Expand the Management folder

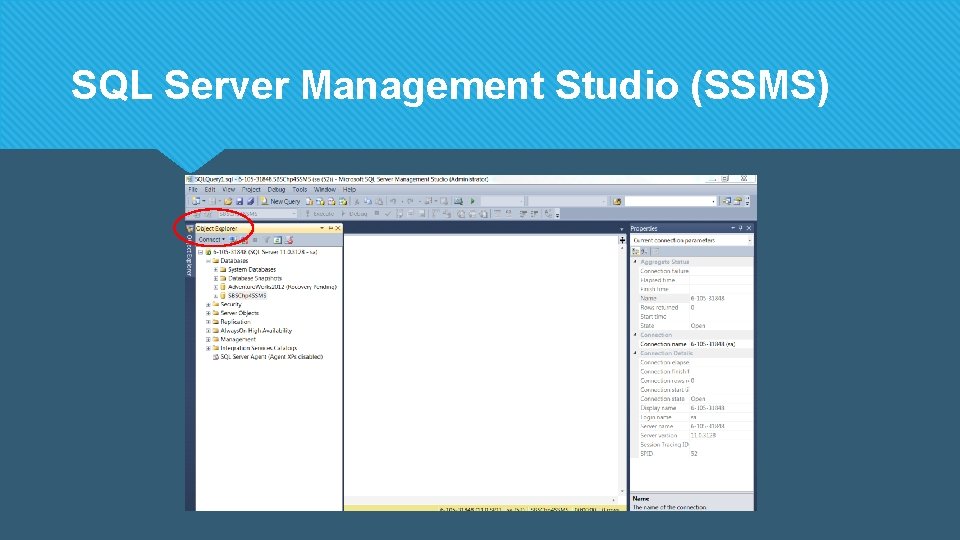point(208,339)
